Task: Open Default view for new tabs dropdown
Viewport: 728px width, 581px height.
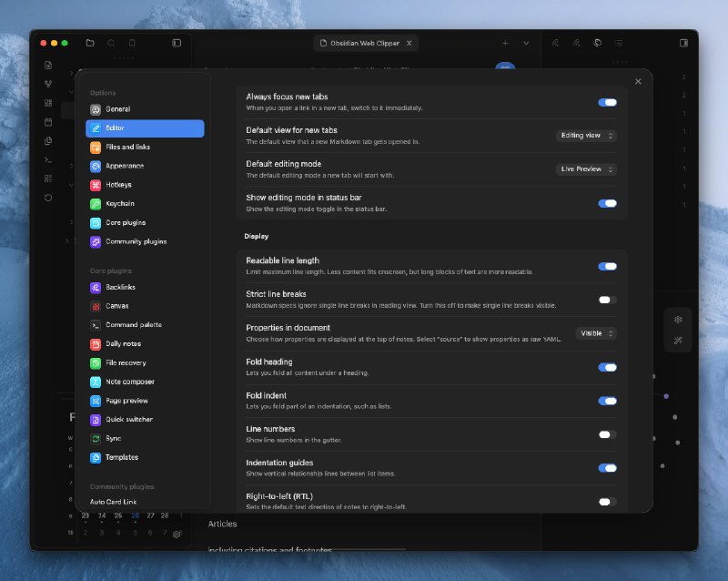Action: pyautogui.click(x=586, y=136)
